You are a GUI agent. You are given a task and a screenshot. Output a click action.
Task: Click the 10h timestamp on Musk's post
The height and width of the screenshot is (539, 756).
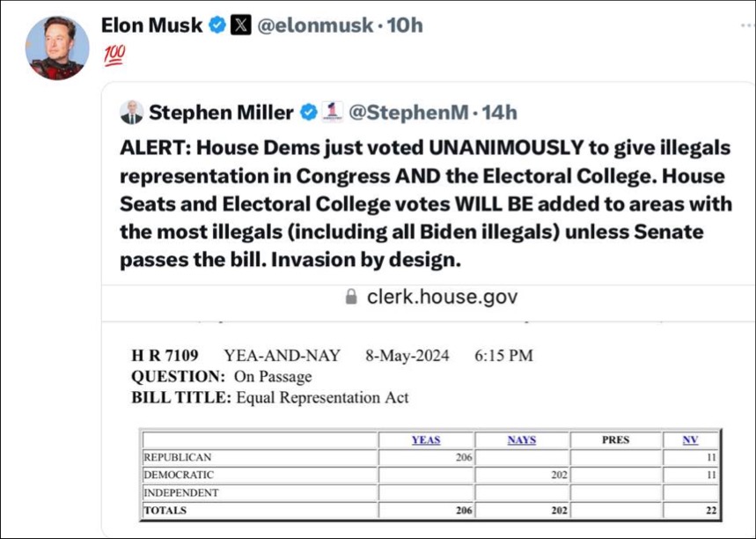click(405, 25)
